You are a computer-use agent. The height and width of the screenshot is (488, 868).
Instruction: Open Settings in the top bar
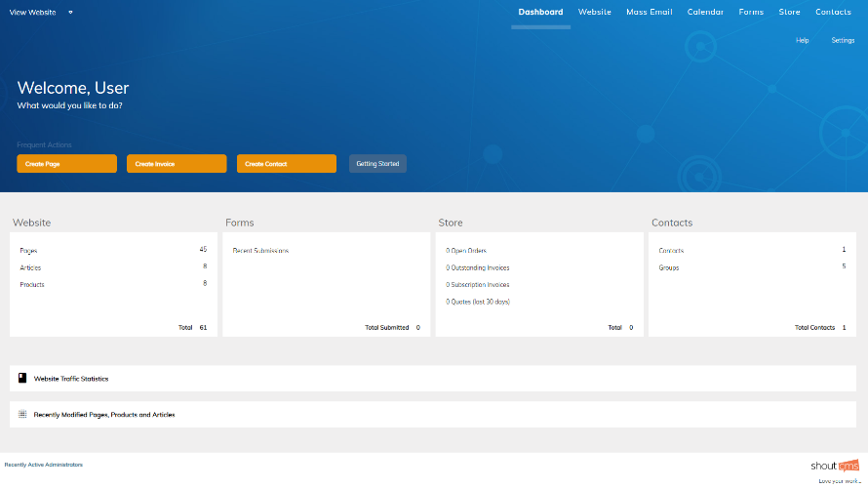(843, 40)
